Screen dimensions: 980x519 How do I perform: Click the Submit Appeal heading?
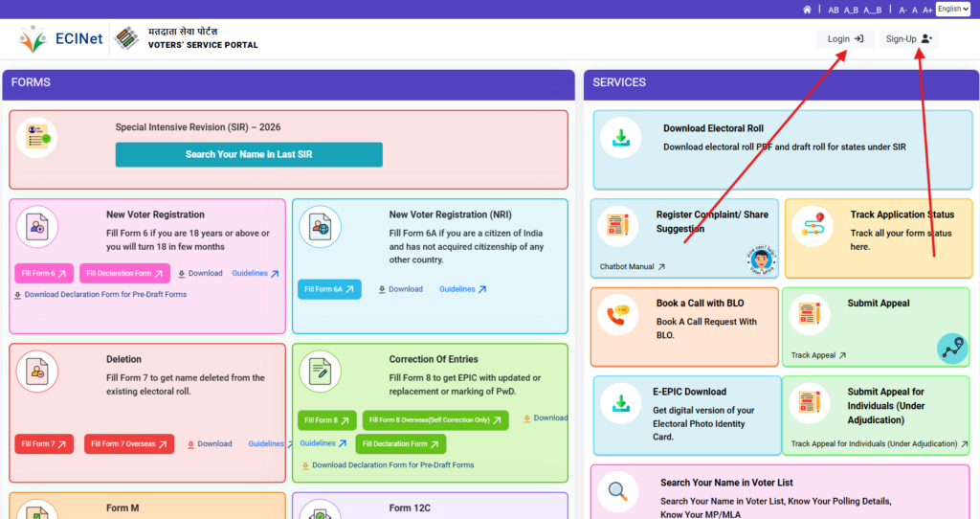pyautogui.click(x=879, y=304)
